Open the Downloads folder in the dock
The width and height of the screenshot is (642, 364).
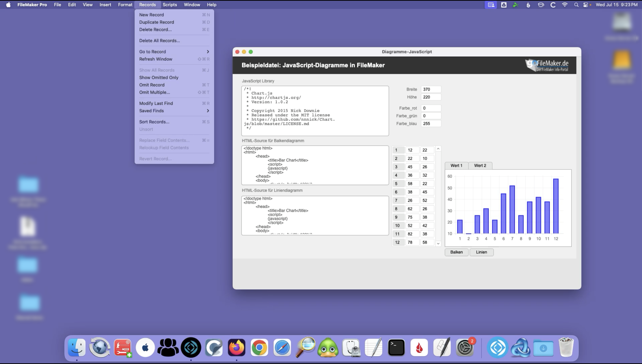[x=543, y=348]
